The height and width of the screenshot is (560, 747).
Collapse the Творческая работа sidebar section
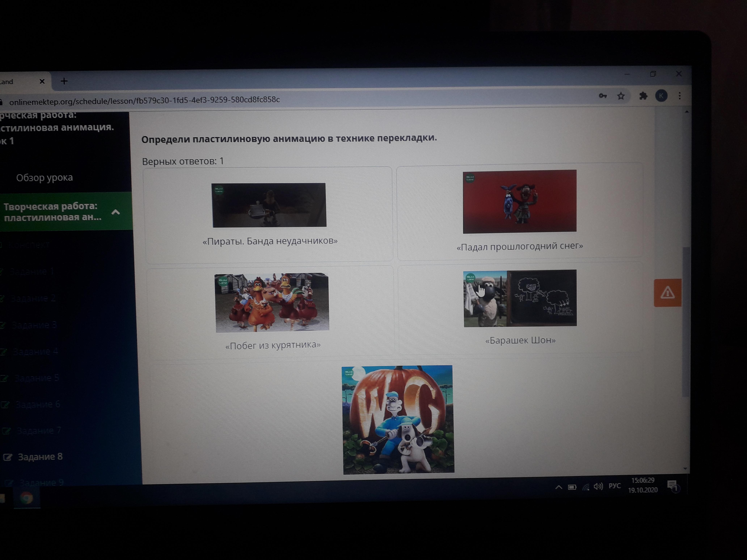(115, 212)
